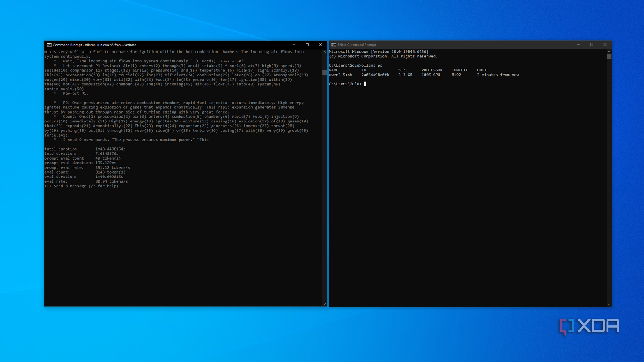The width and height of the screenshot is (644, 362).
Task: Click the CONTEXT column header
Action: (x=460, y=70)
